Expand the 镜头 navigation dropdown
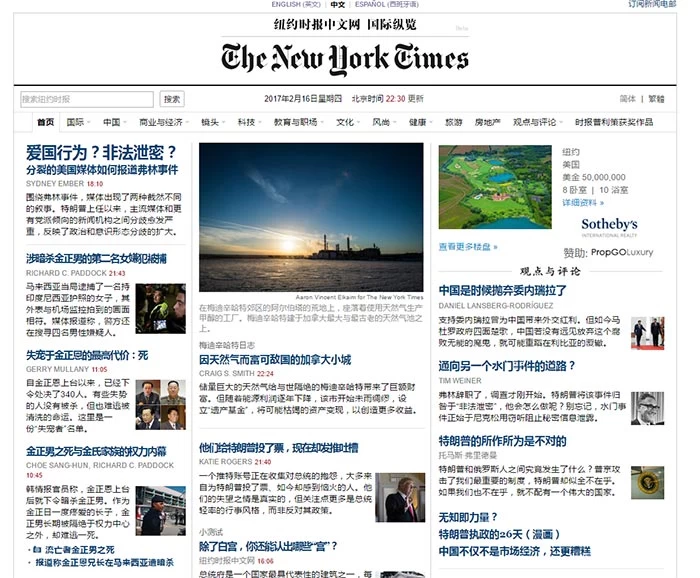 point(213,122)
